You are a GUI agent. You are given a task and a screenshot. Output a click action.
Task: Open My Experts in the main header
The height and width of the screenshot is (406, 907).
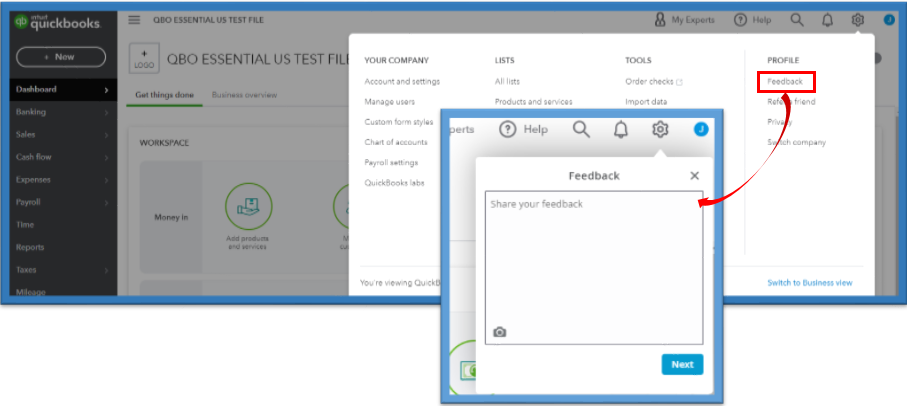(684, 20)
